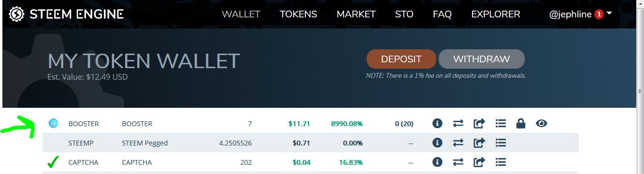Viewport: 644px width, 174px height.
Task: Click the WITHDRAW button
Action: [481, 59]
